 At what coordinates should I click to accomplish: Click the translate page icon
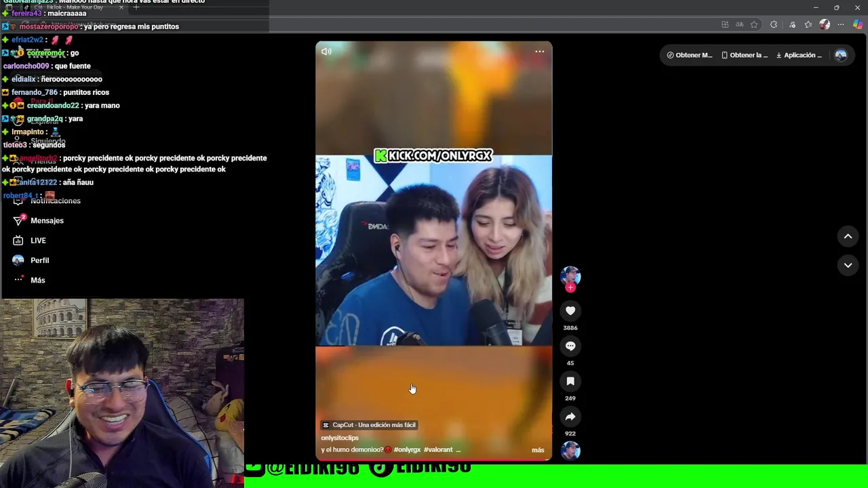pyautogui.click(x=740, y=24)
